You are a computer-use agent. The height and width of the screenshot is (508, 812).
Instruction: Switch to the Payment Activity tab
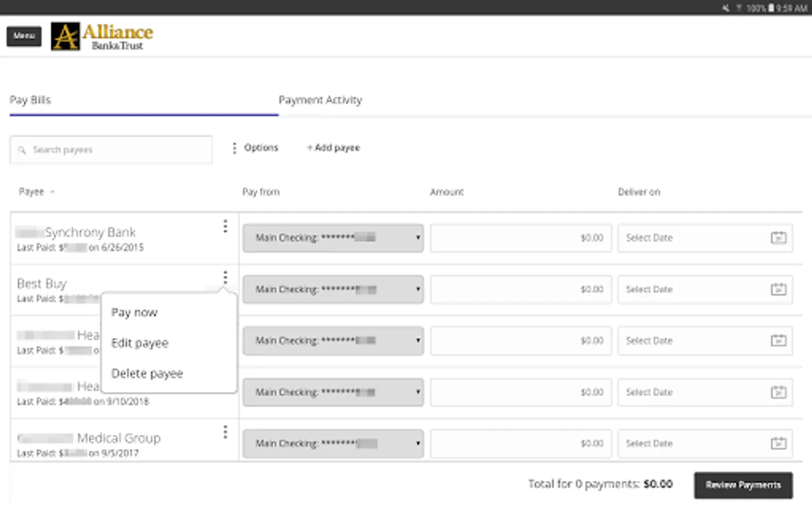(x=320, y=100)
